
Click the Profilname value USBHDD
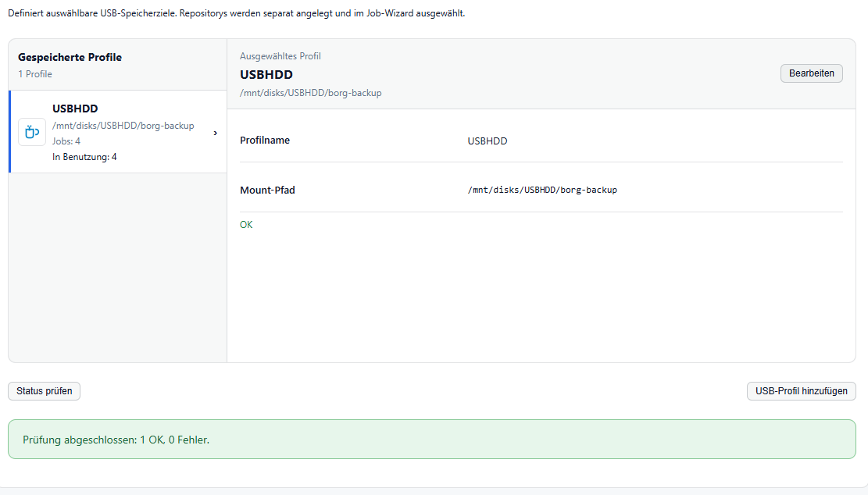coord(488,141)
